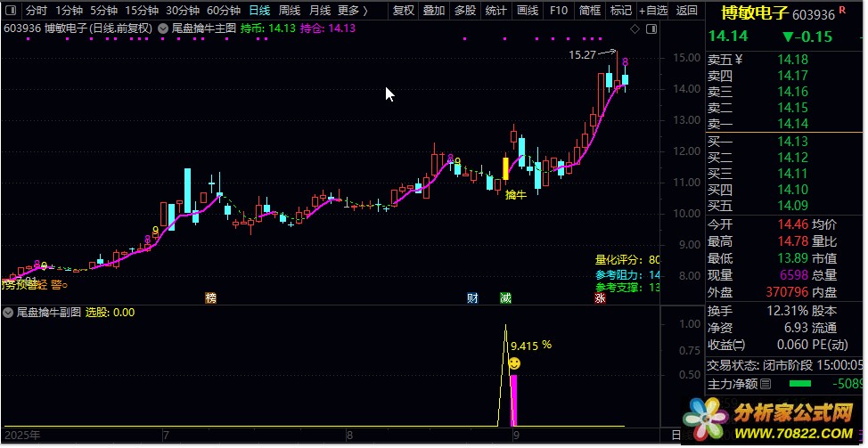
Task: Open the 多股 view
Action: click(x=465, y=10)
